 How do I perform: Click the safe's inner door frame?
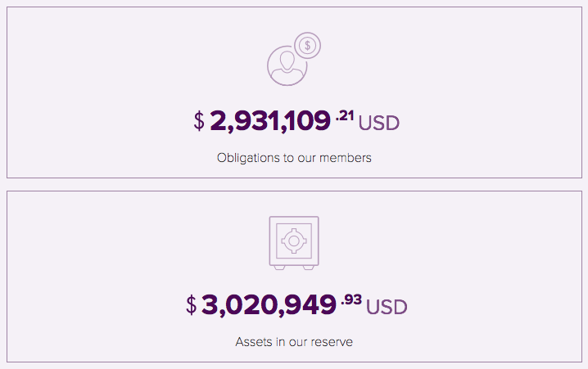(294, 241)
